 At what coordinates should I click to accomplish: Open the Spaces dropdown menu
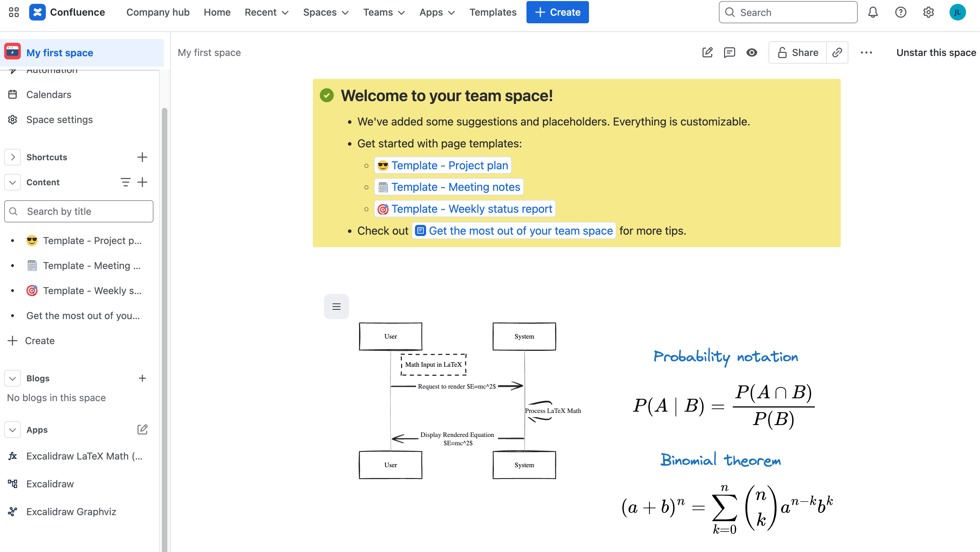(326, 12)
